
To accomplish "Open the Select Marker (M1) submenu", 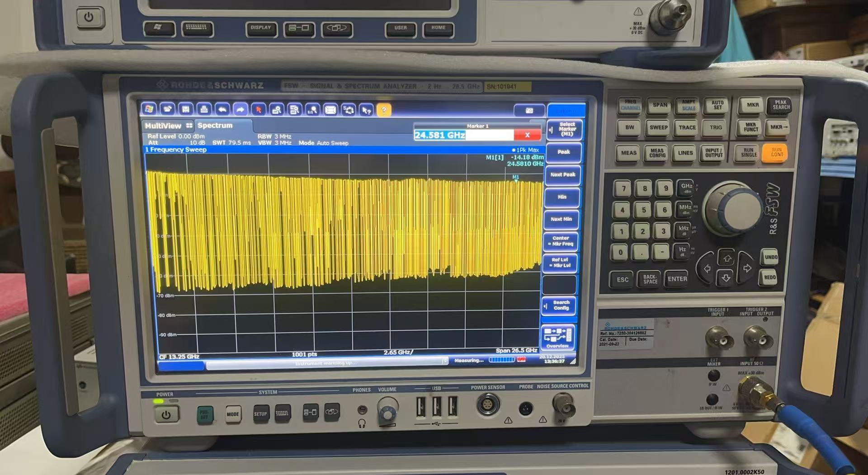I will click(565, 130).
